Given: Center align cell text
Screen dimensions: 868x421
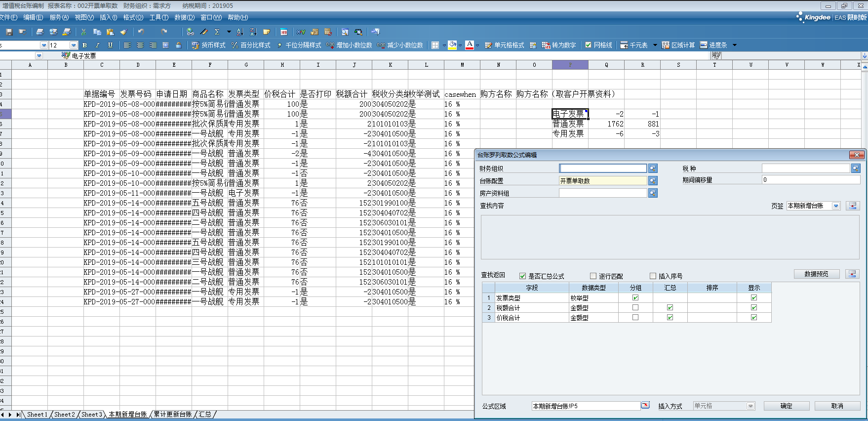Looking at the screenshot, I should coord(140,45).
